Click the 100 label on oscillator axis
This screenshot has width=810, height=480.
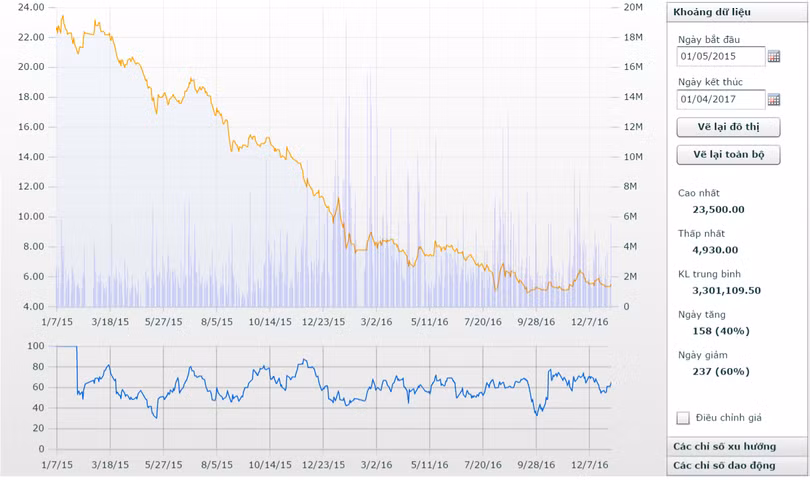click(36, 346)
